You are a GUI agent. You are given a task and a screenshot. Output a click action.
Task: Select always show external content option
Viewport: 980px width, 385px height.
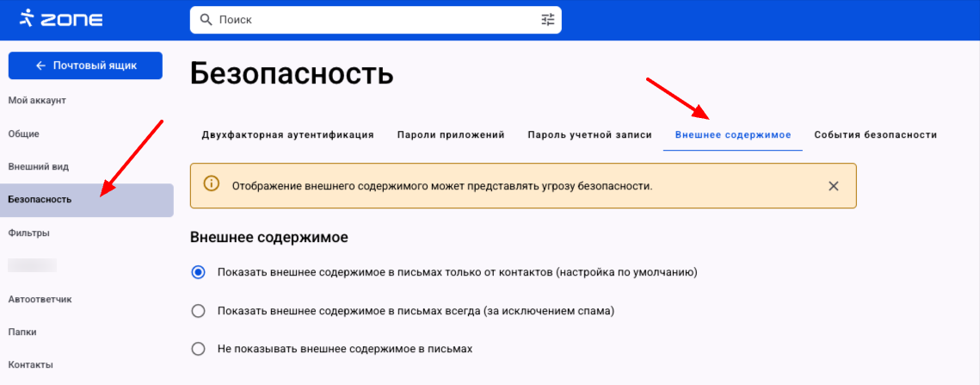point(199,311)
